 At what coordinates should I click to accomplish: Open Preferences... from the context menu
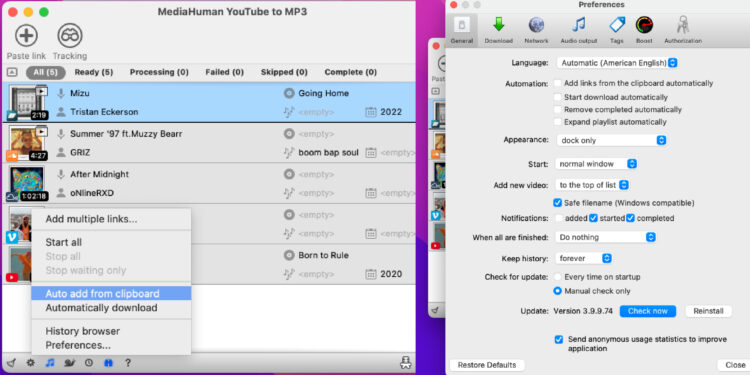click(x=111, y=345)
